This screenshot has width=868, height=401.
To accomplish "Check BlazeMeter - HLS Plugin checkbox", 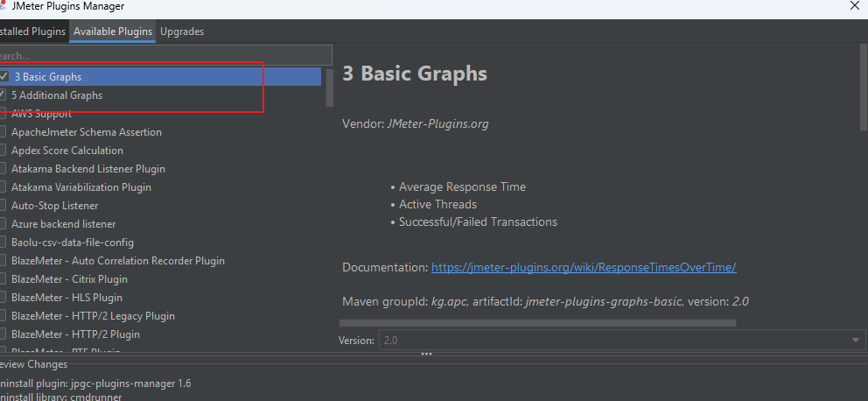I will click(3, 298).
